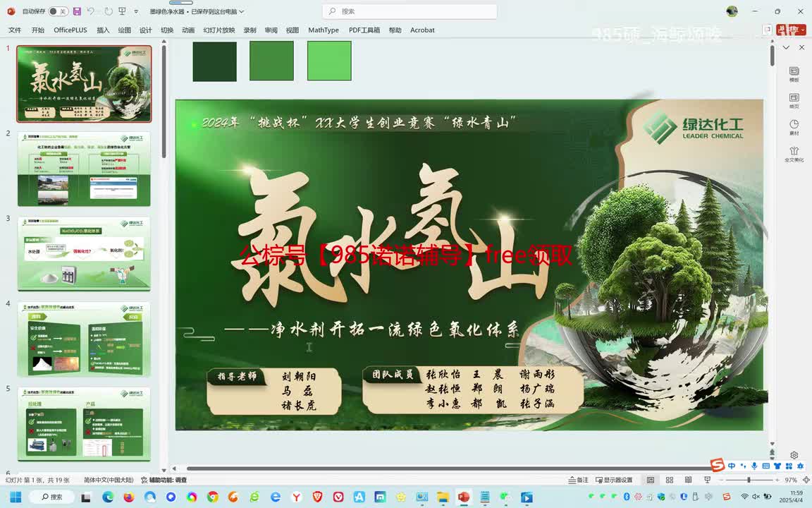
Task: Click the Redo icon in quick access
Action: [x=108, y=11]
